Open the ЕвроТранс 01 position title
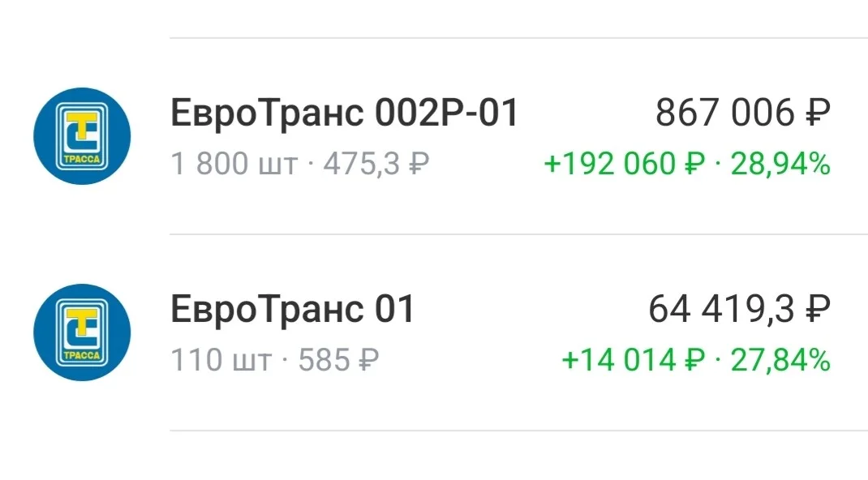This screenshot has height=480, width=868. (292, 309)
